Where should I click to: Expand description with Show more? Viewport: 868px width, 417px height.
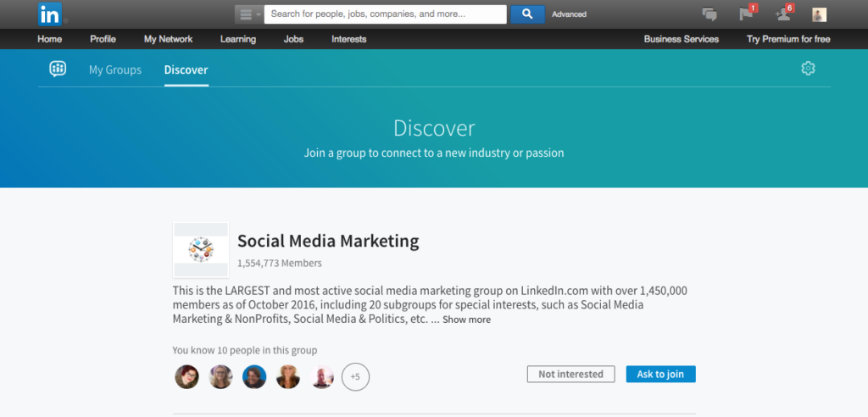tap(466, 320)
